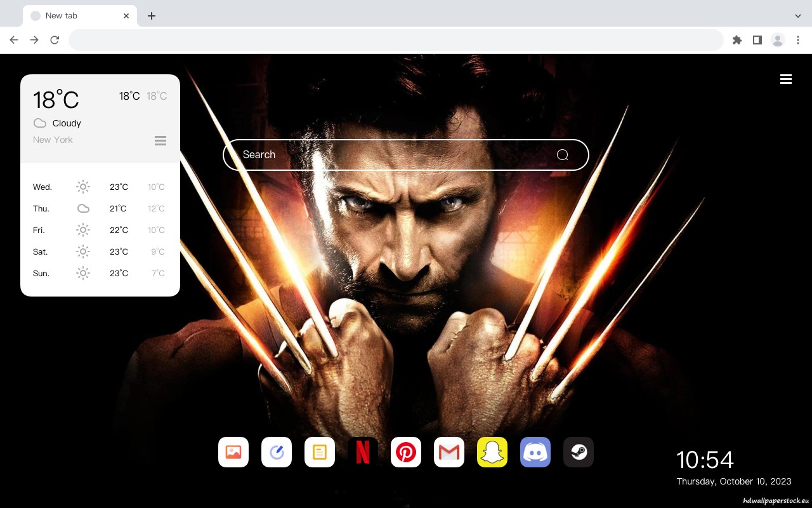812x508 pixels.
Task: Click the Cloudy condition label
Action: (67, 123)
